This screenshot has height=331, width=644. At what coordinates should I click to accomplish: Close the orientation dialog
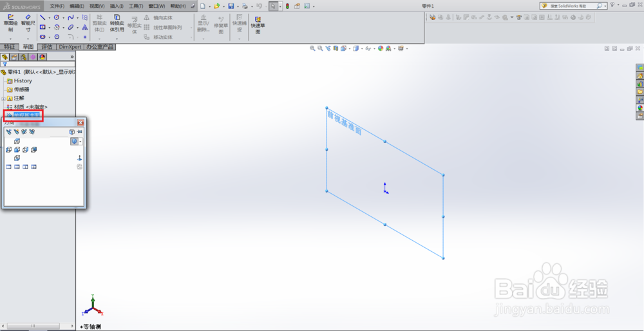click(x=80, y=122)
